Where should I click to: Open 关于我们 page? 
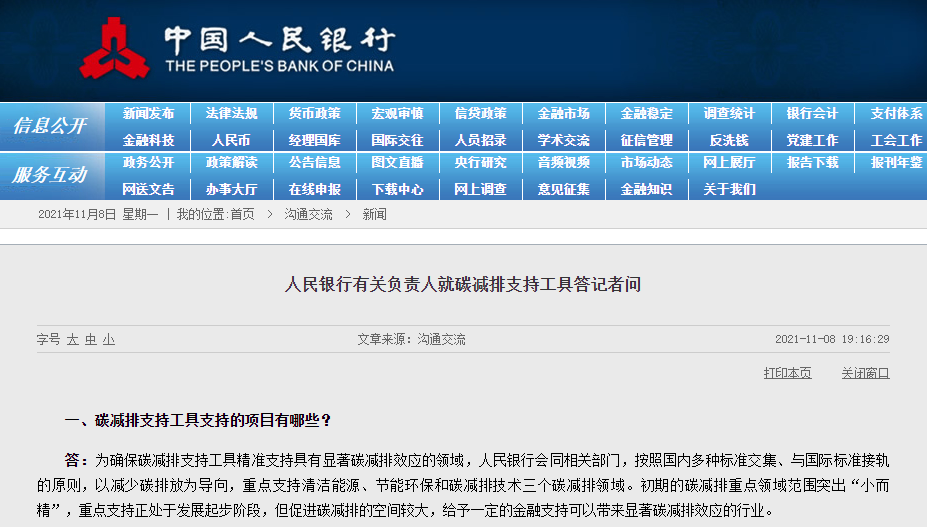(x=729, y=188)
